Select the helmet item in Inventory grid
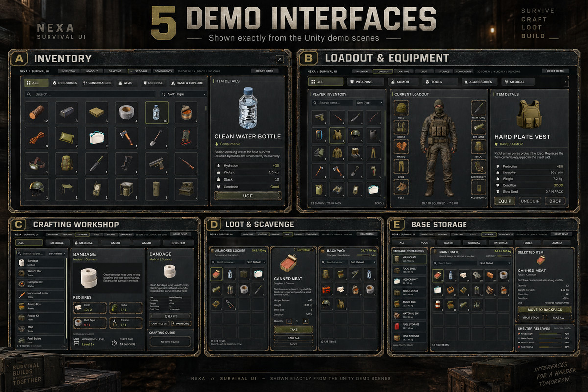The image size is (588, 392). coord(37,190)
